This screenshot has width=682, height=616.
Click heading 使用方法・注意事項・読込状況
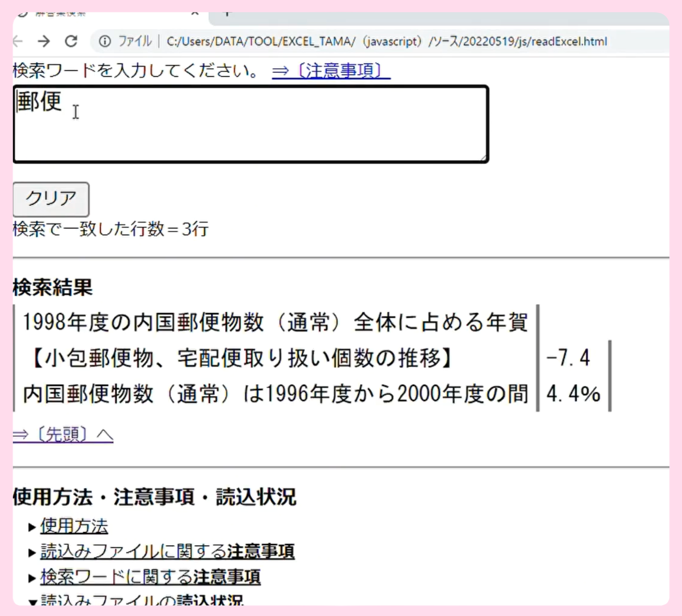click(x=154, y=497)
